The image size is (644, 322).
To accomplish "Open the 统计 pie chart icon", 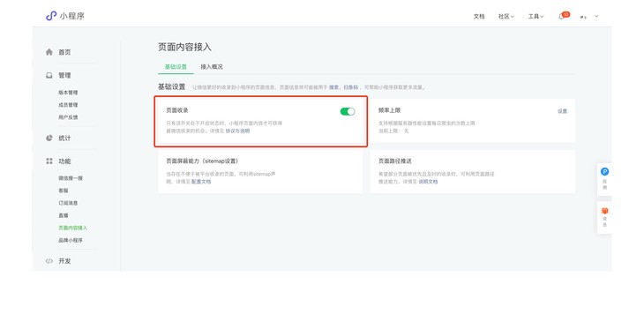I will click(49, 138).
